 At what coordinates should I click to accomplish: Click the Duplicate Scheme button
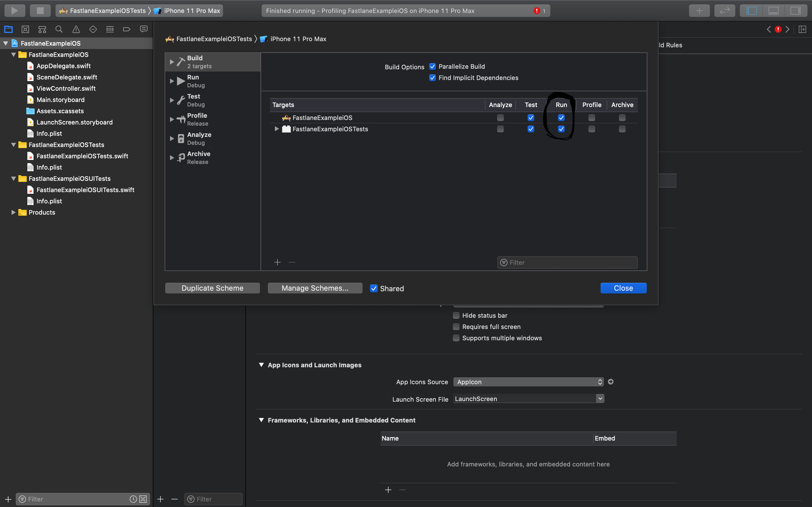click(212, 288)
